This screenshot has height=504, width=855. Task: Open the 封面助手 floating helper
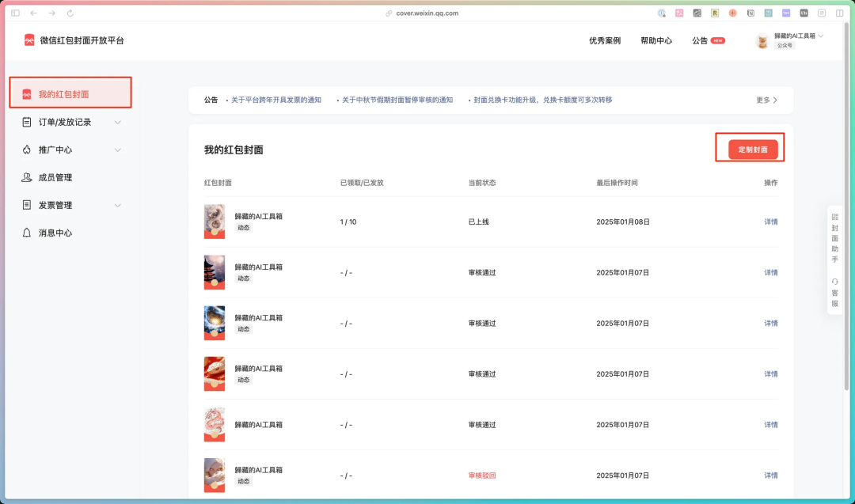coord(835,238)
